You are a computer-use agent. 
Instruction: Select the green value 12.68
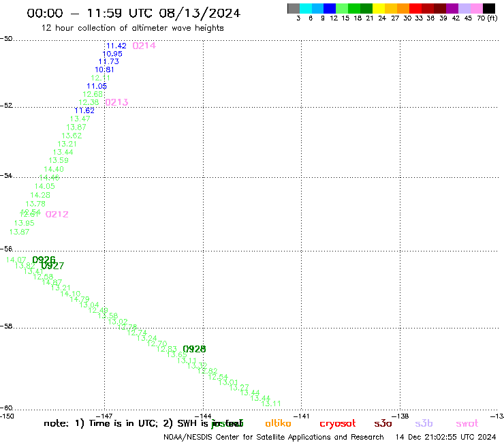tap(93, 94)
